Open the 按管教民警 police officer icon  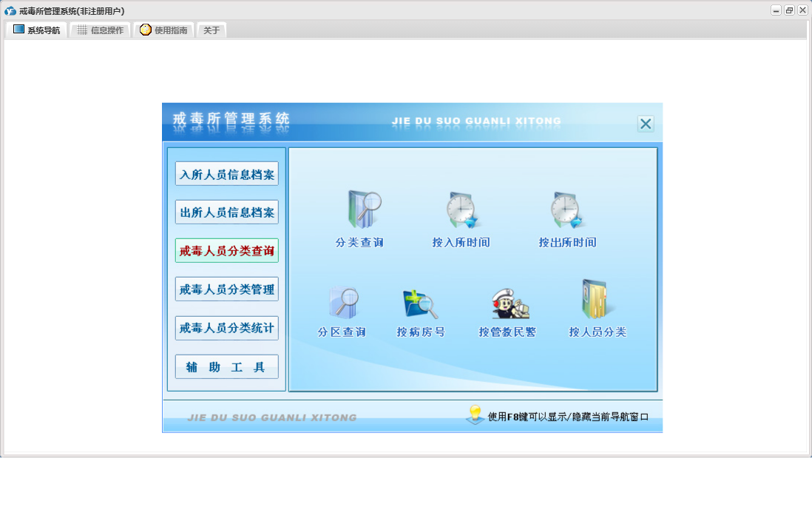click(x=510, y=304)
